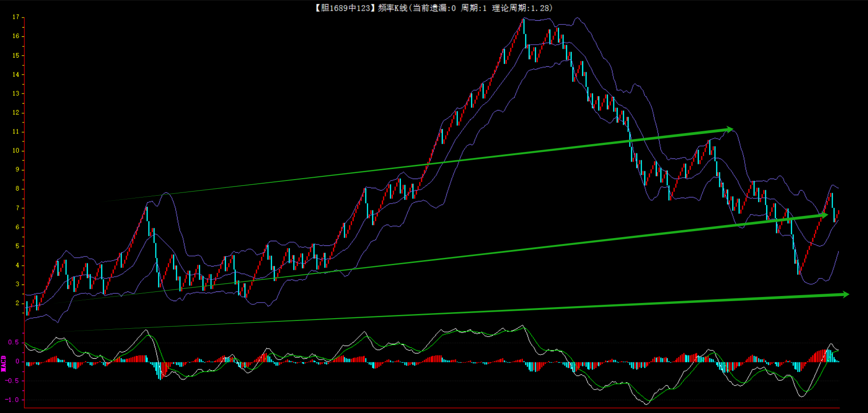This screenshot has width=868, height=413.
Task: Select the 13 tick label on the y-axis
Action: tap(16, 93)
